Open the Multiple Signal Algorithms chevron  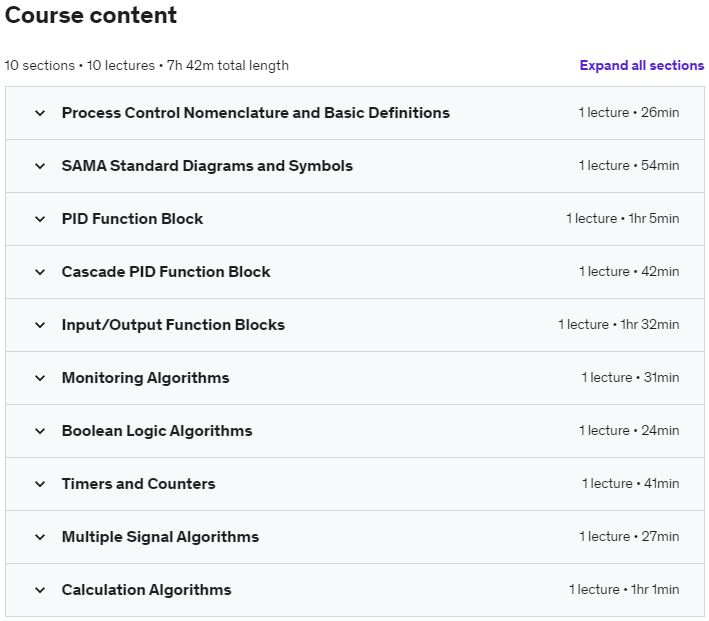[x=40, y=537]
